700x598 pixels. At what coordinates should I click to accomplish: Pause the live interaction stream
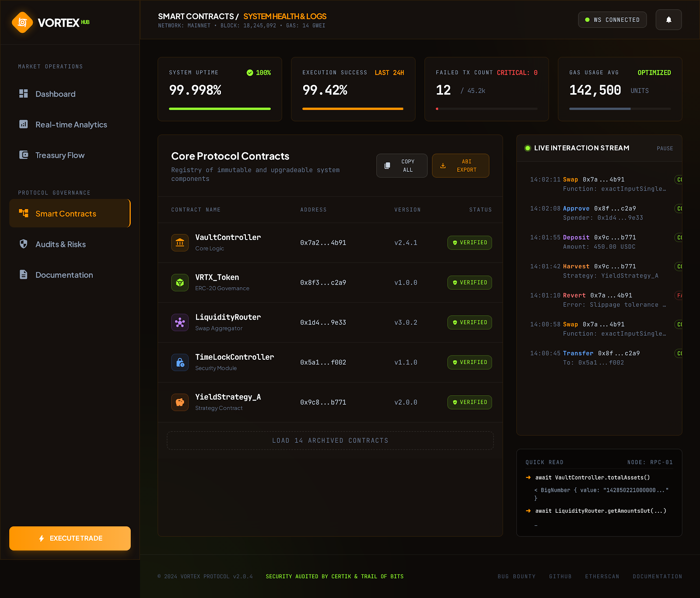coord(665,149)
